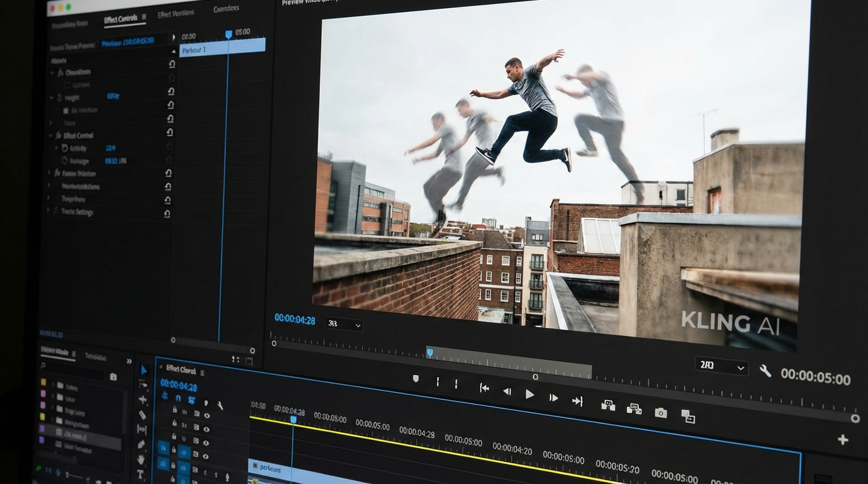868x484 pixels.
Task: Select the Pen tool
Action: (141, 444)
